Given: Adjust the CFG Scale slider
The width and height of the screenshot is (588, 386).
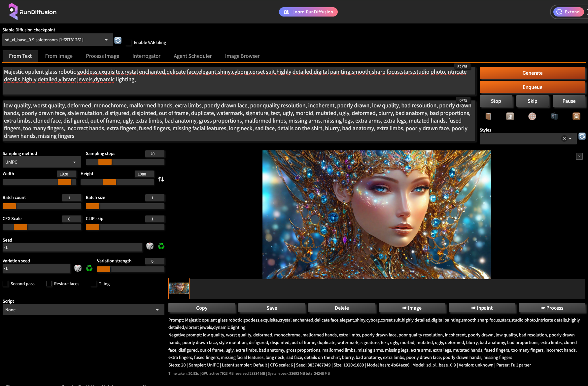Looking at the screenshot, I should [x=42, y=227].
